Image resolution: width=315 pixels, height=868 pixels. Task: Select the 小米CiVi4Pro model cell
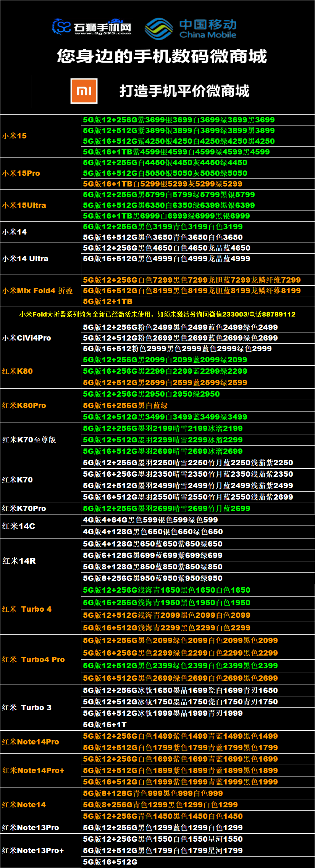click(40, 338)
